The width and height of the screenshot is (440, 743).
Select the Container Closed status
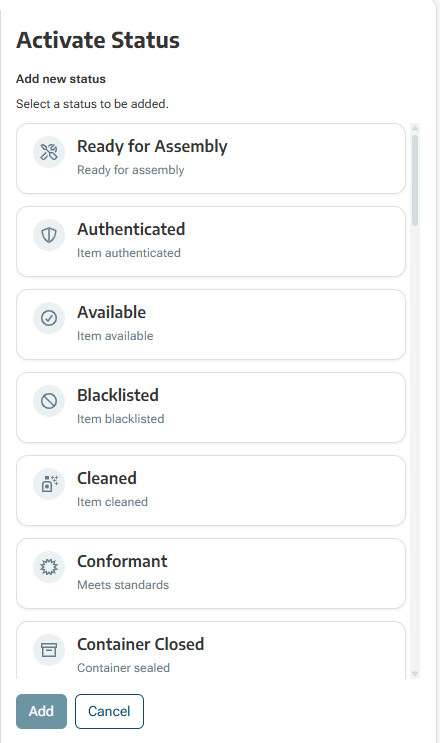tap(211, 650)
